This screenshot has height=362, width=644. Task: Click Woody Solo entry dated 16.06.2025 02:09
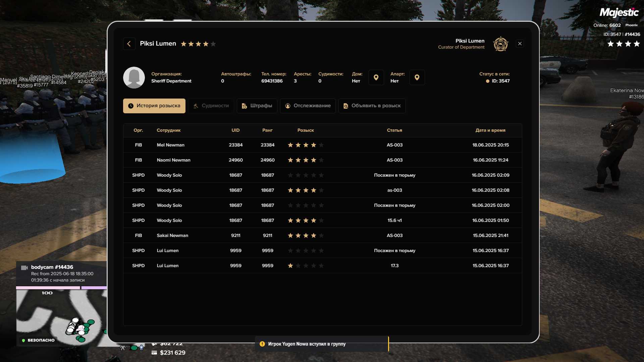pyautogui.click(x=322, y=175)
